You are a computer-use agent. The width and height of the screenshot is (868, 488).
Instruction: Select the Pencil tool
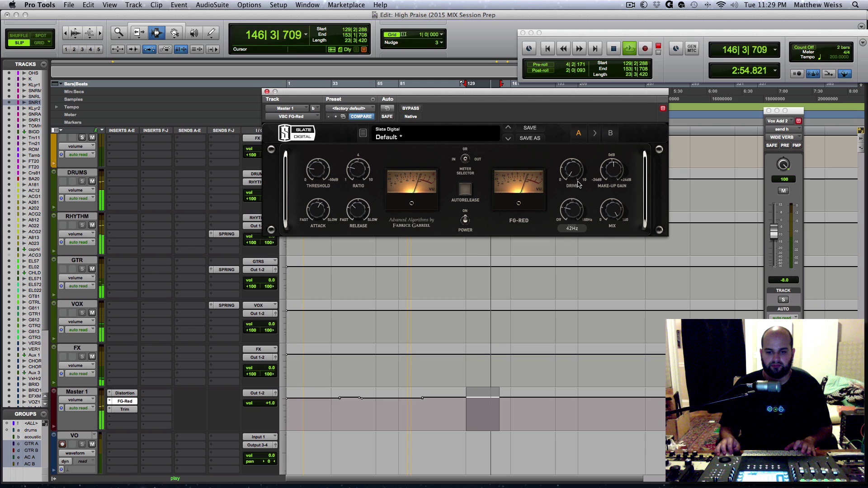pos(211,33)
